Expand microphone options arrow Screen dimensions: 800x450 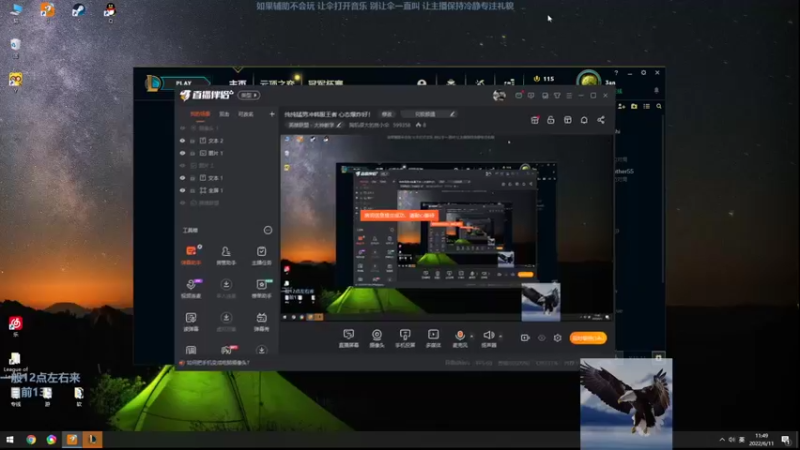tap(471, 336)
